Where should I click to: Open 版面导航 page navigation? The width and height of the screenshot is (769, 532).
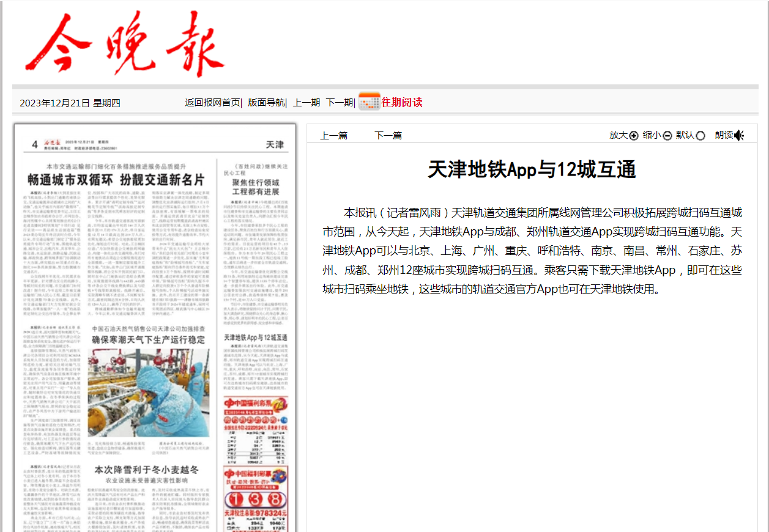coord(266,103)
